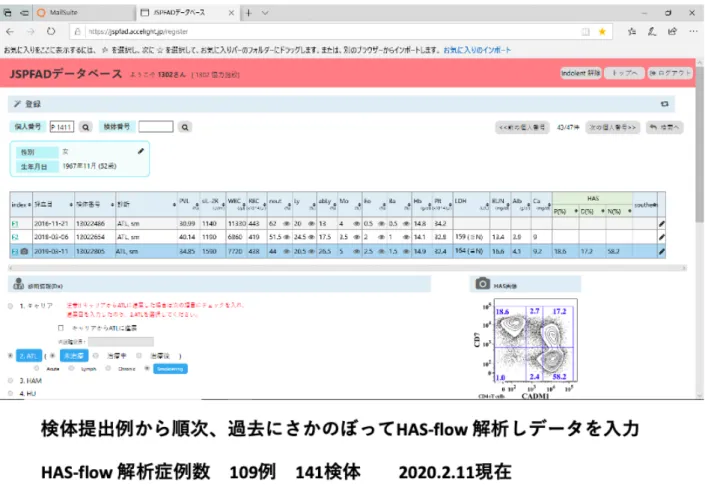Click person icon in diagnosis header
This screenshot has height=487, width=705.
click(x=18, y=284)
